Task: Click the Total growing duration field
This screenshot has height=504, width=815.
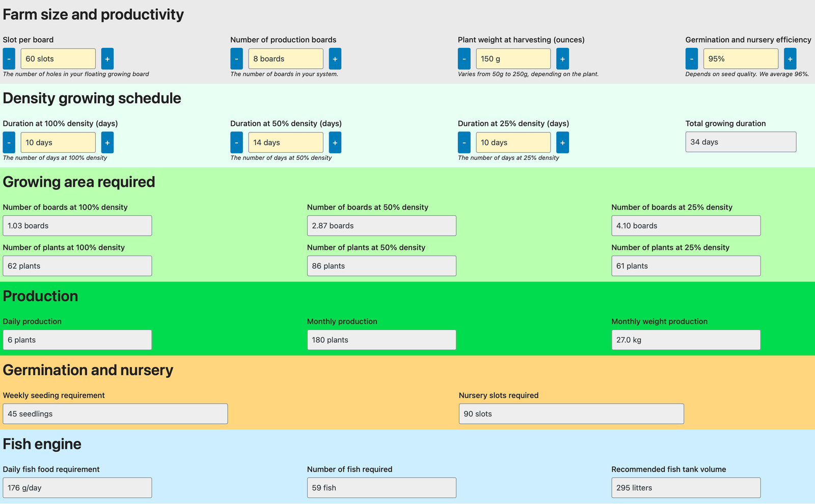Action: [741, 142]
